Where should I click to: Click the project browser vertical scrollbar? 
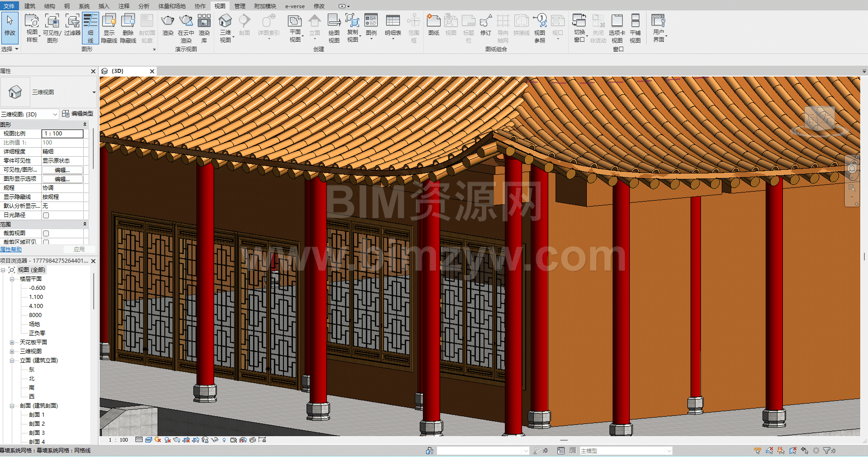[x=94, y=290]
